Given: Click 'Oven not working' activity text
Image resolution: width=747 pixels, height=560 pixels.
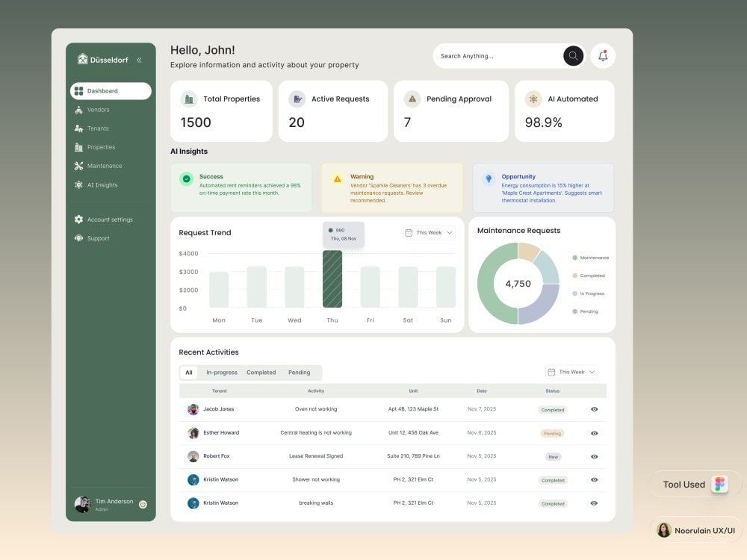Looking at the screenshot, I should (x=316, y=409).
